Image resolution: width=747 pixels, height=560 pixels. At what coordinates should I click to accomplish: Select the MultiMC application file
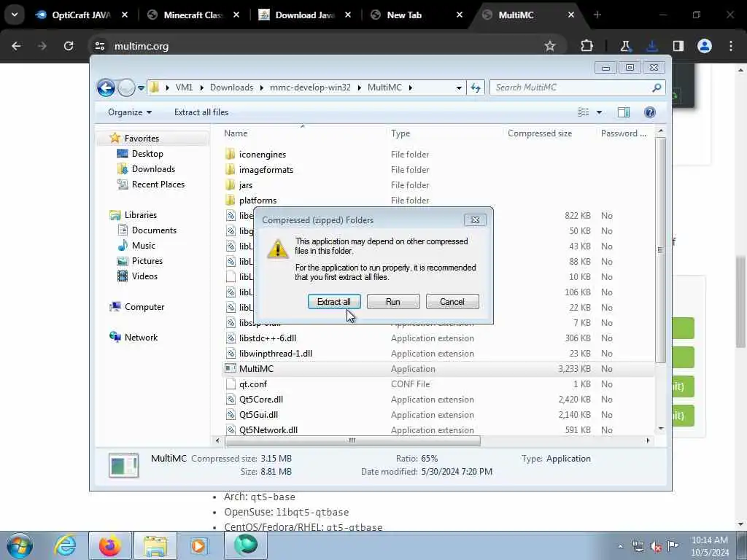[x=256, y=368]
